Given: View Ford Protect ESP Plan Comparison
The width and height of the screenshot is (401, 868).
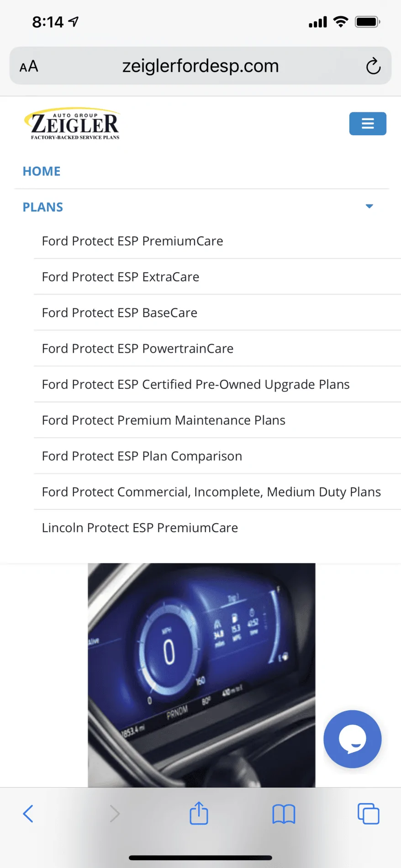Looking at the screenshot, I should 142,456.
